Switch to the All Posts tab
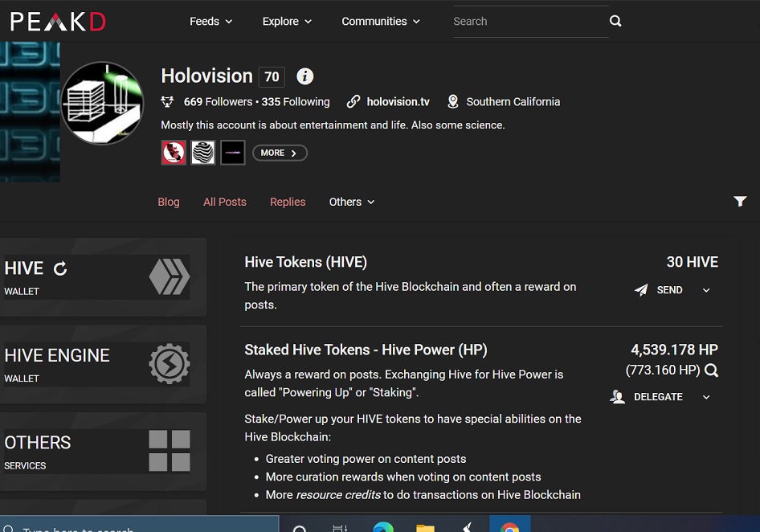 click(225, 202)
